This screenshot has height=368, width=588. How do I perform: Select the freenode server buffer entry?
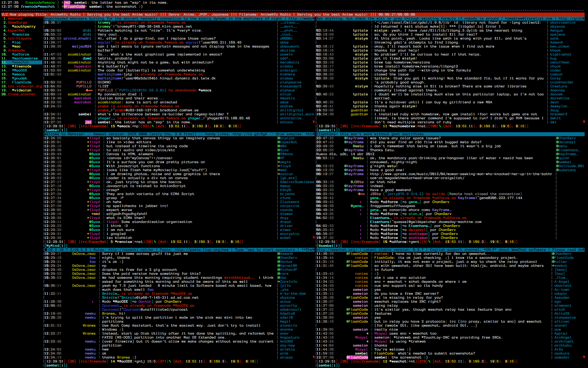tap(17, 51)
